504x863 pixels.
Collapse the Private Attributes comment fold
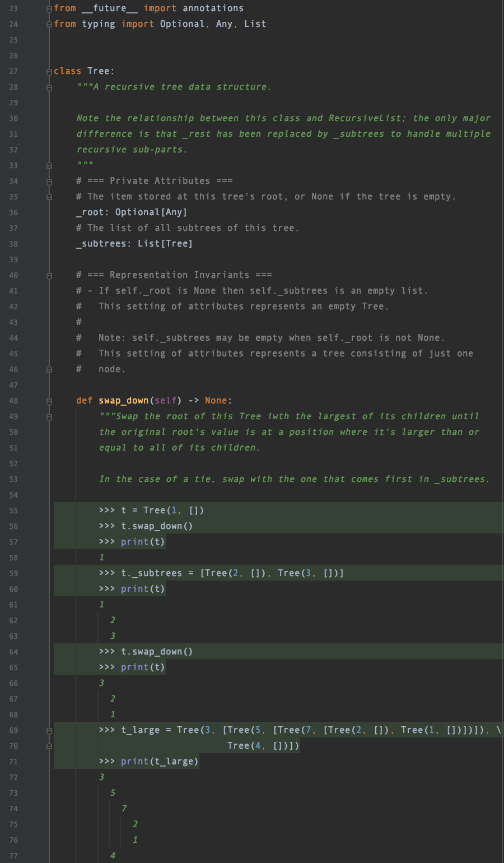[x=49, y=180]
